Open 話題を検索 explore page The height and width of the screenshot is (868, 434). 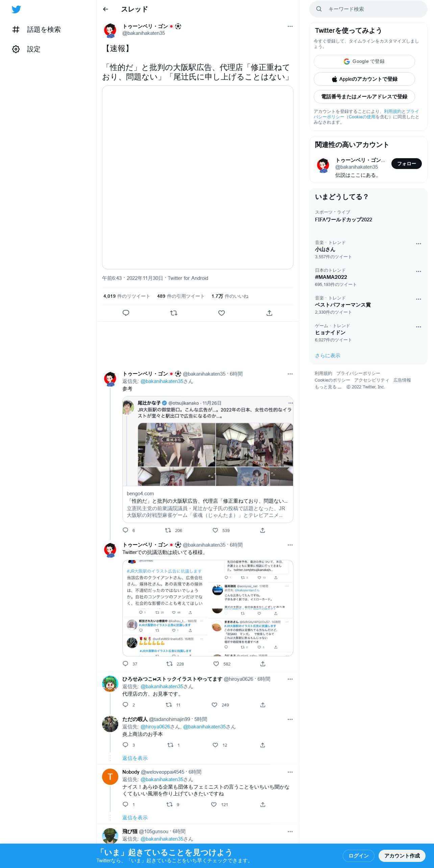[x=37, y=30]
